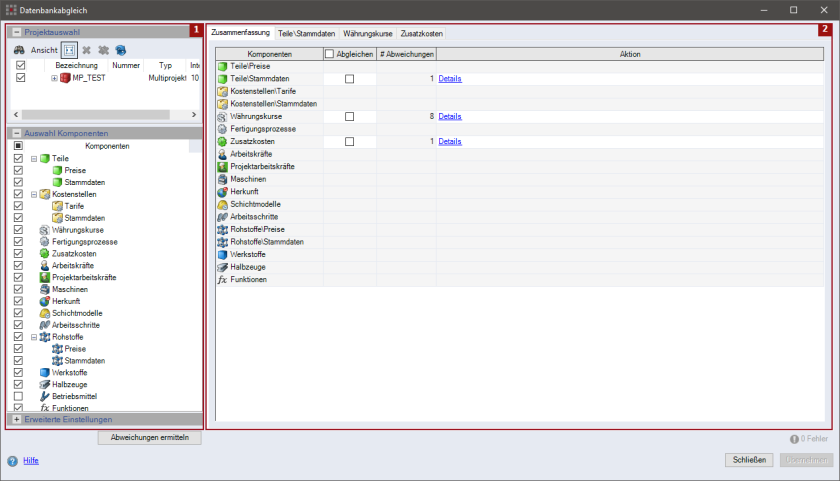Expand the Erweiterte Einstellungen section

point(17,419)
